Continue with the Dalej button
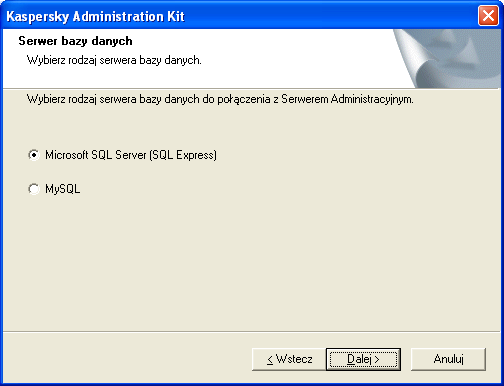 (x=363, y=359)
